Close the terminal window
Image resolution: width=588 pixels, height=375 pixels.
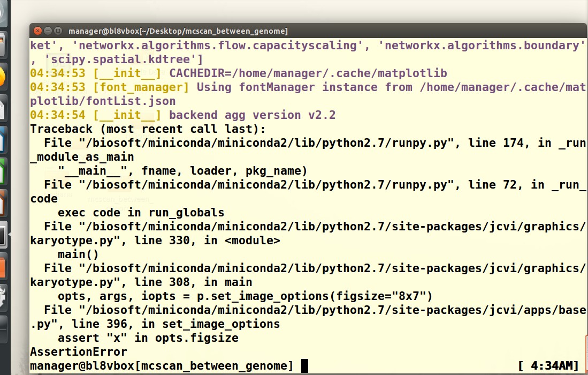[36, 31]
